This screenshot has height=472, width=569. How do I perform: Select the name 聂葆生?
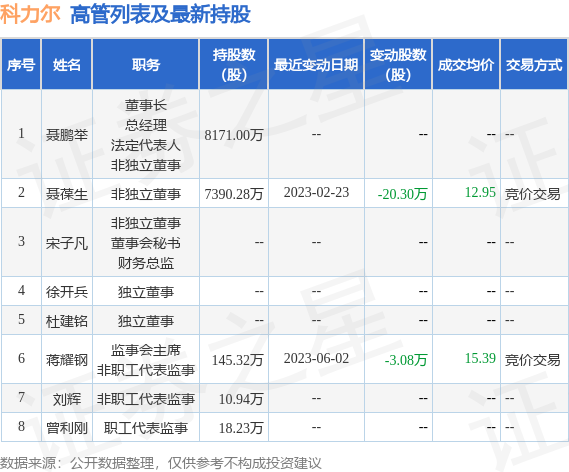[67, 194]
